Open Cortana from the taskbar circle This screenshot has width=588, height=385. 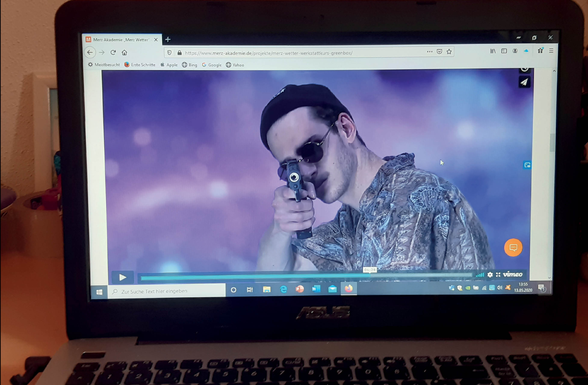[233, 290]
